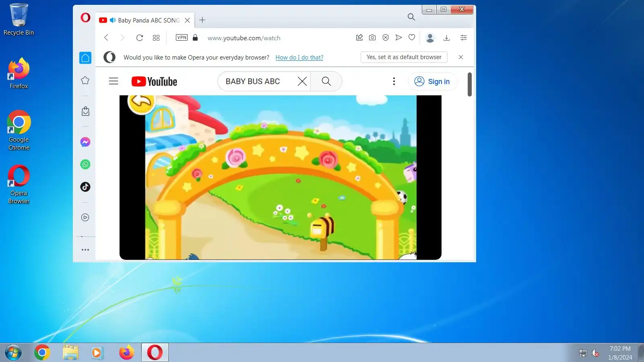Open the network tray icon
Image resolution: width=644 pixels, height=362 pixels.
(x=583, y=353)
